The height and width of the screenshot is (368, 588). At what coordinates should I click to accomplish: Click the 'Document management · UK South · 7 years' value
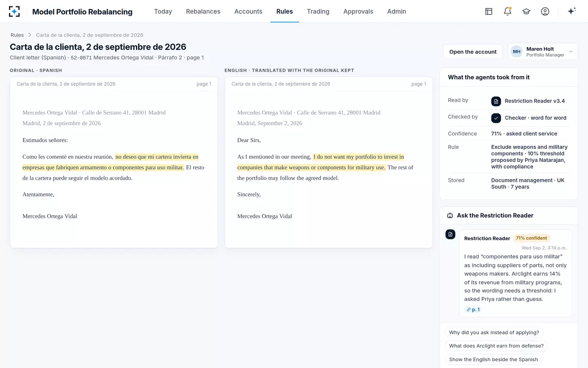pos(528,184)
